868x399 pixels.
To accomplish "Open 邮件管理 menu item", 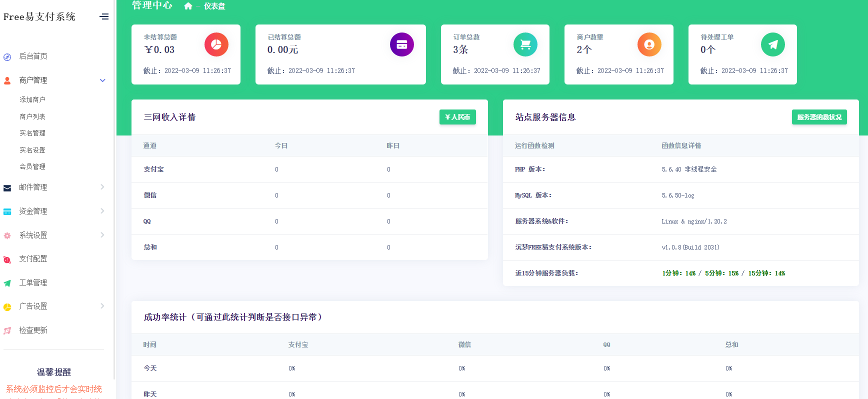I will (33, 187).
